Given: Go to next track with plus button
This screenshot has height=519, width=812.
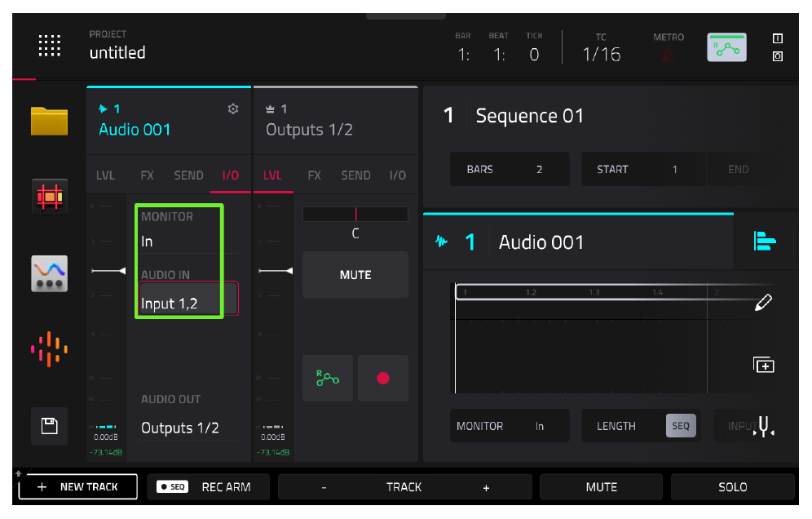Looking at the screenshot, I should (486, 487).
